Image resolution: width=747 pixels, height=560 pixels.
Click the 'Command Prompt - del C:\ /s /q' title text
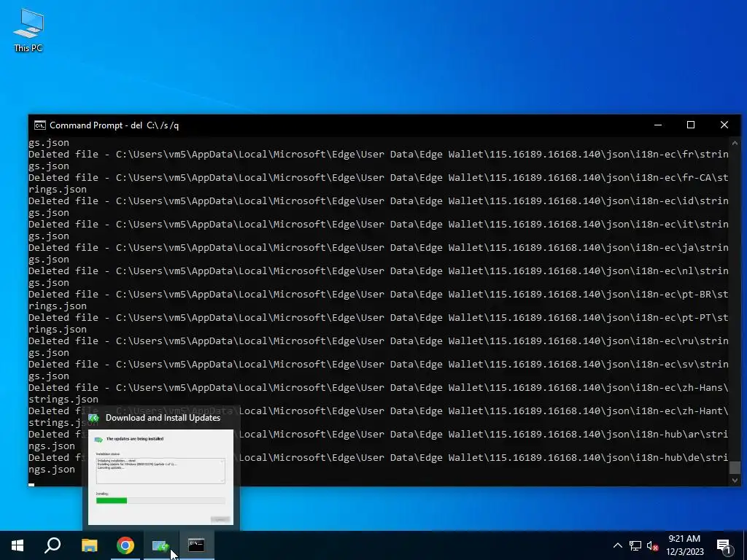tap(115, 125)
